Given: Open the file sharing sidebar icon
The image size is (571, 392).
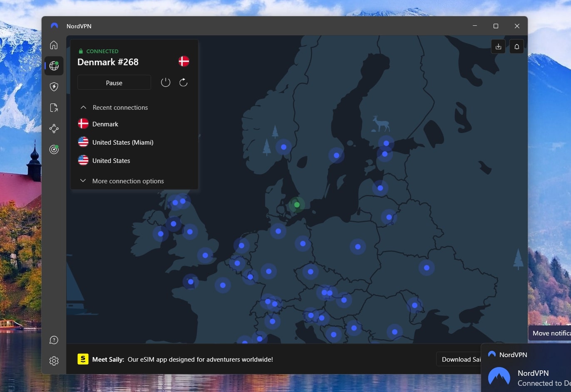Looking at the screenshot, I should click(x=54, y=107).
